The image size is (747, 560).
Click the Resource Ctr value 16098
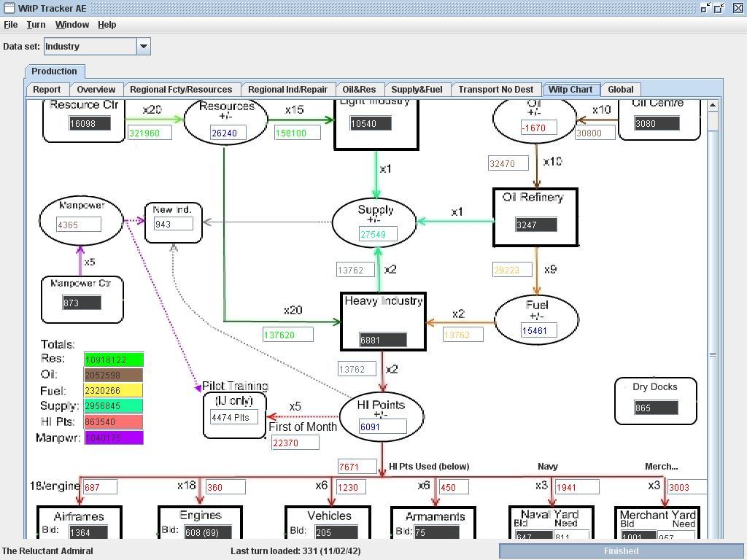pyautogui.click(x=90, y=123)
